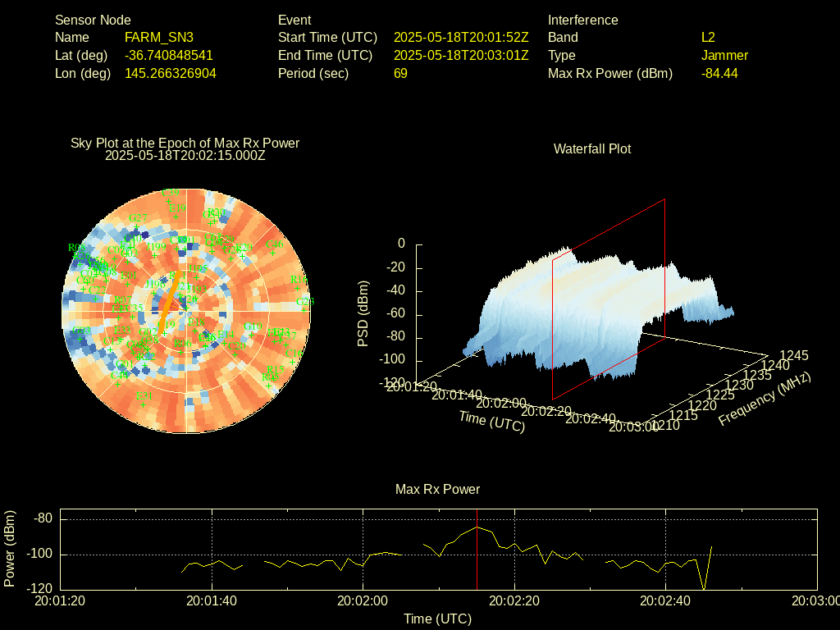This screenshot has height=630, width=840.
Task: Click the R15 satellite marker
Action: tap(275, 377)
